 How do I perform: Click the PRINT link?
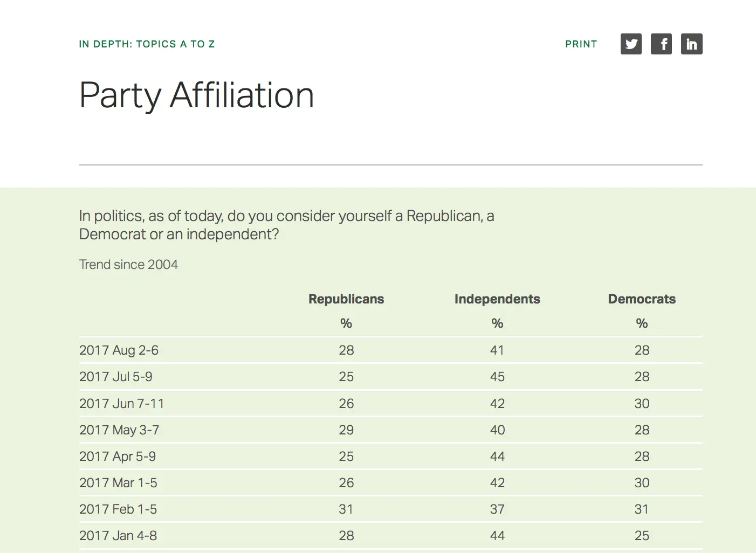[x=581, y=44]
